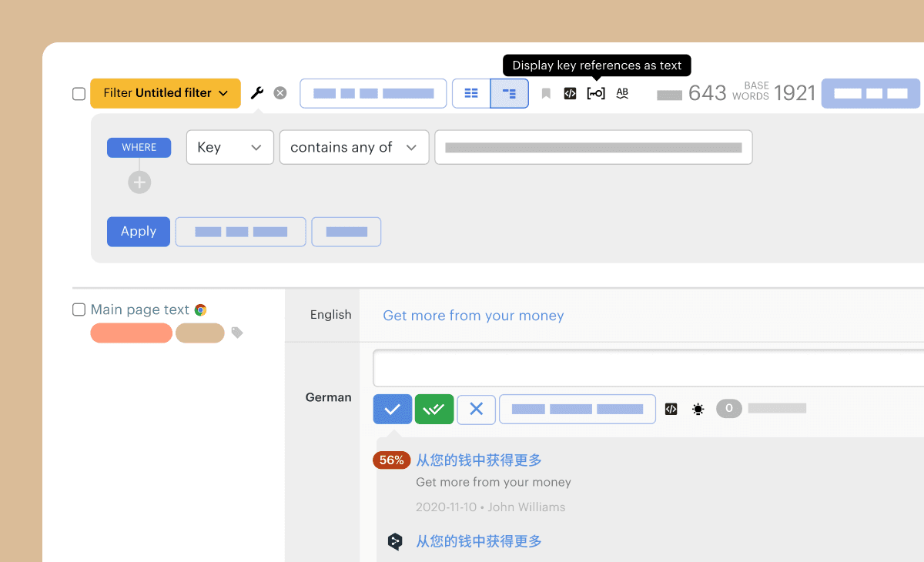Click the AB icon in the toolbar
924x562 pixels.
(622, 93)
